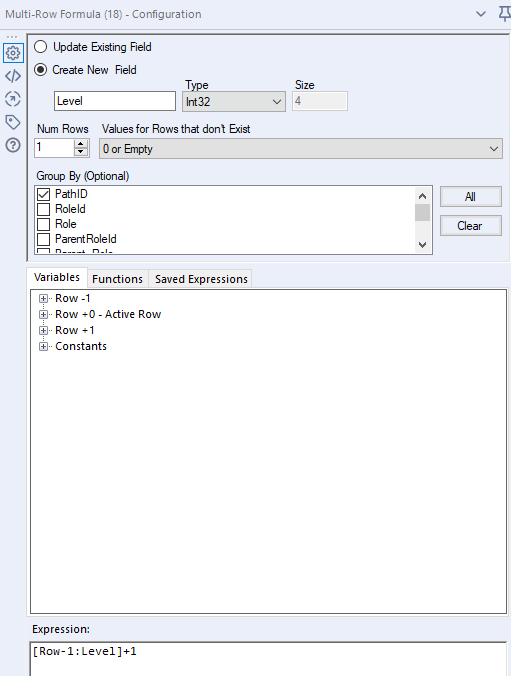Open the Help question mark icon
Screen dimensions: 511x676
click(13, 145)
